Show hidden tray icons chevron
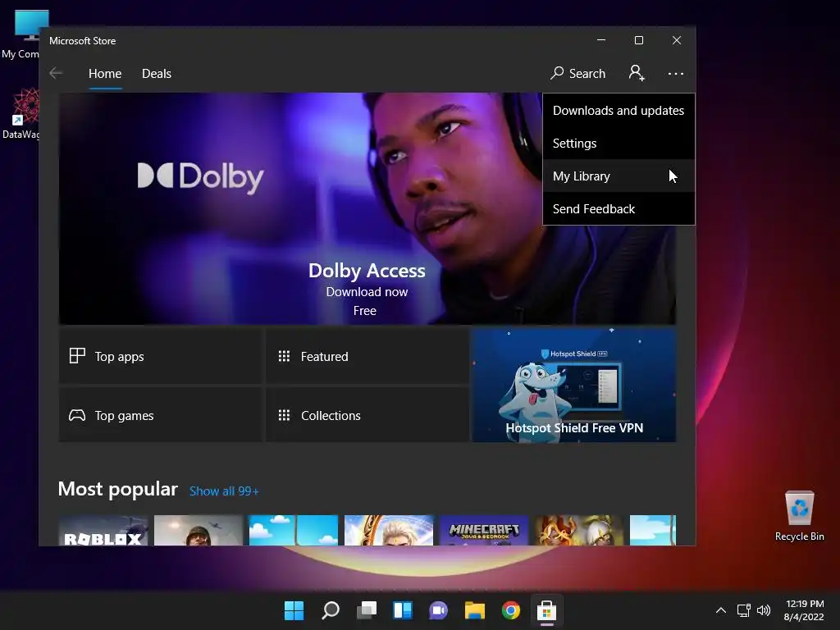This screenshot has height=630, width=840. (x=721, y=610)
